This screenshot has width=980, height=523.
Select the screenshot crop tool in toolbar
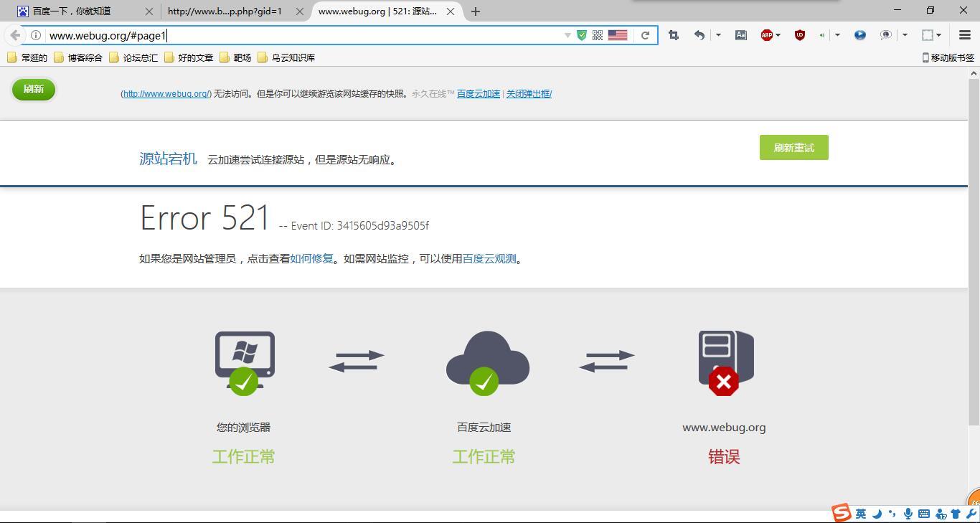[674, 34]
